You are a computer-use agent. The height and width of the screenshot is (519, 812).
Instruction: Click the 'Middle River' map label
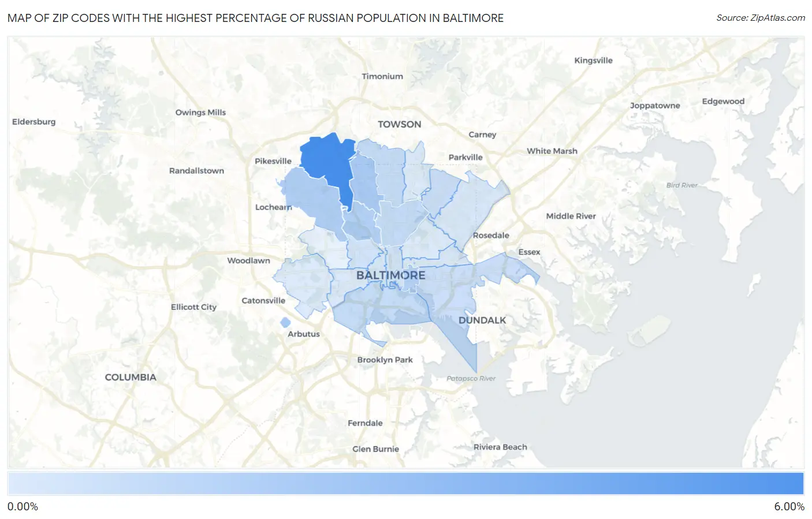[x=571, y=216]
